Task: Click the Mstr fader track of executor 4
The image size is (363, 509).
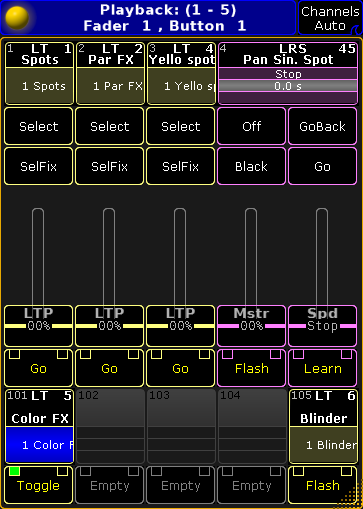Action: 251,257
